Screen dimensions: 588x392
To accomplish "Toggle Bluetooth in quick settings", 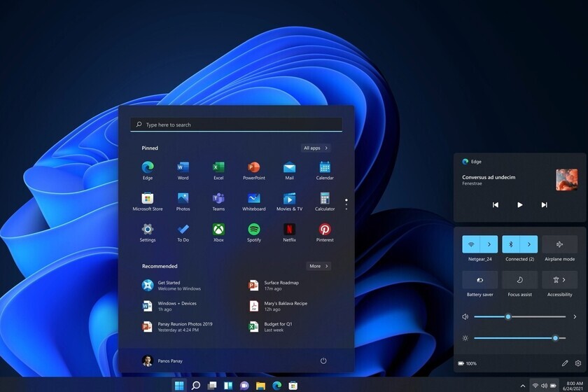I will click(x=511, y=244).
